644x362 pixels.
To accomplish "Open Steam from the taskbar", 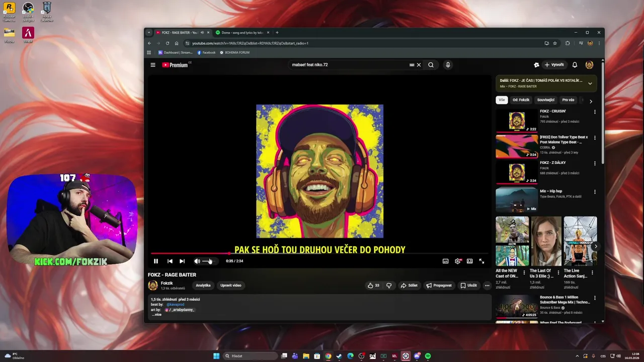I will pyautogui.click(x=339, y=356).
